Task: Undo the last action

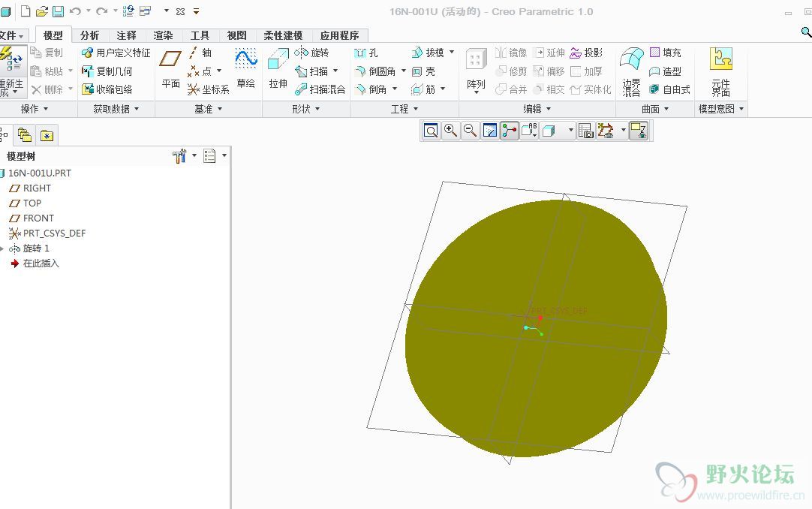Action: pos(76,11)
